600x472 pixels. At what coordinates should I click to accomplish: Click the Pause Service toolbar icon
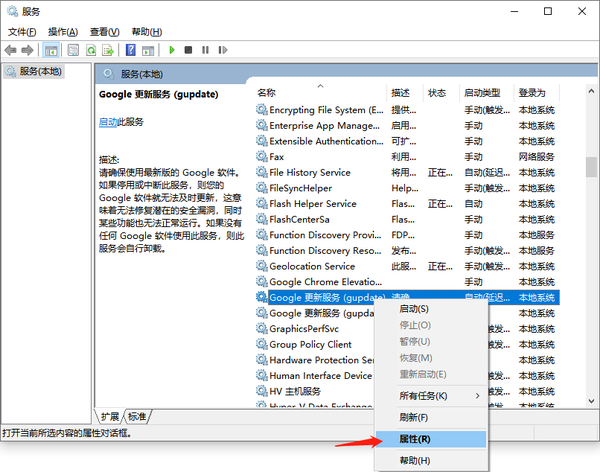click(x=203, y=50)
